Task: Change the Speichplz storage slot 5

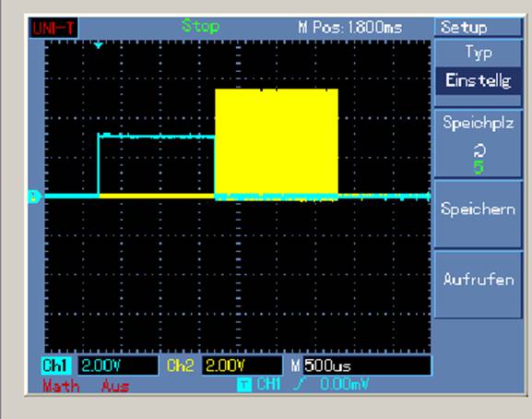Action: click(x=478, y=143)
